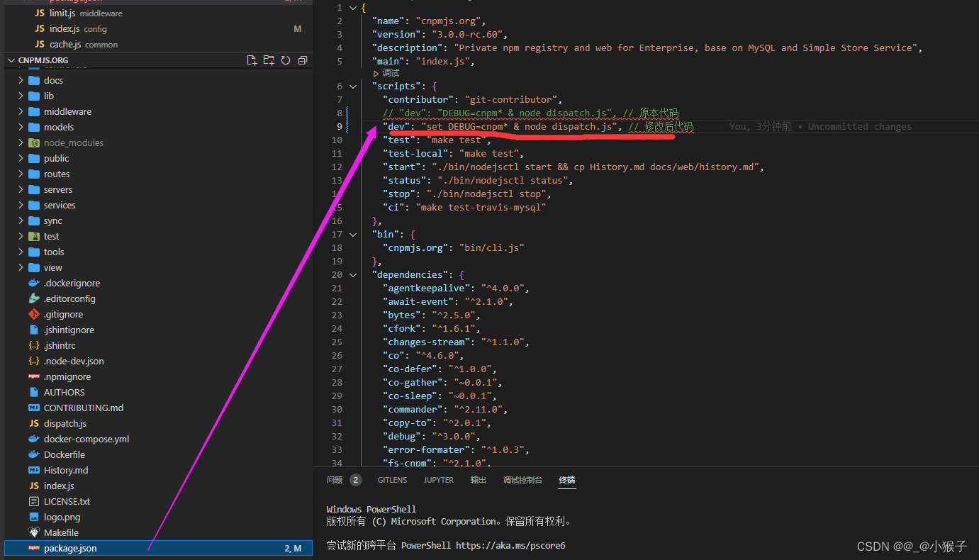Click the image icon beside logo.png
This screenshot has width=979, height=560.
click(34, 517)
